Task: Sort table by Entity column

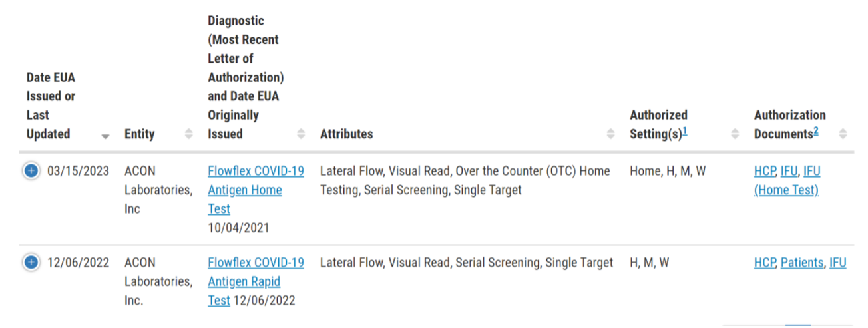Action: 189,134
